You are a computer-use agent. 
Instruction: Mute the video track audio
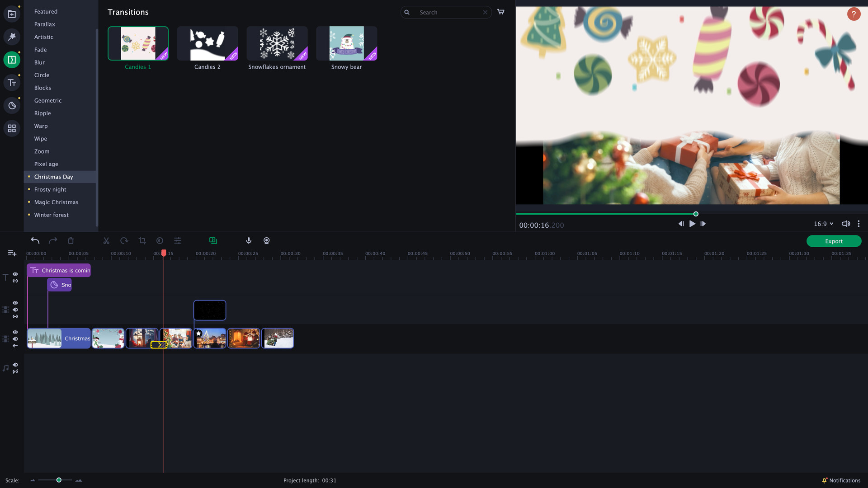(x=15, y=338)
